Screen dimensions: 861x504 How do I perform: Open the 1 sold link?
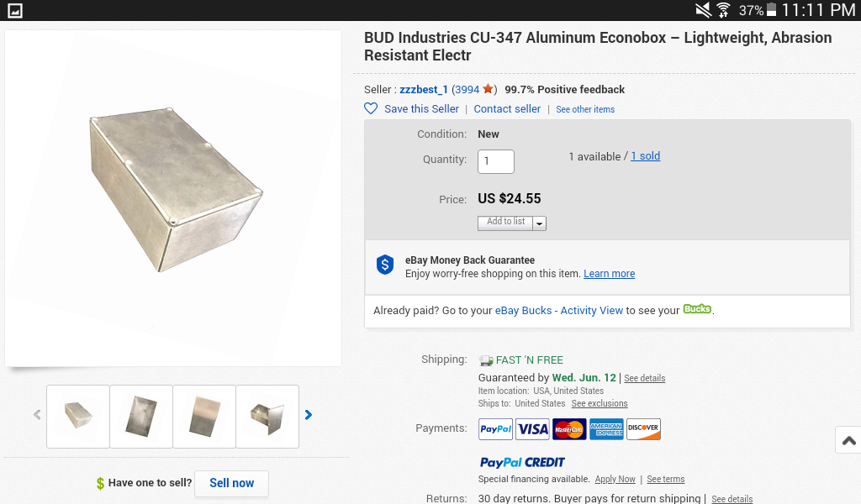pyautogui.click(x=646, y=156)
